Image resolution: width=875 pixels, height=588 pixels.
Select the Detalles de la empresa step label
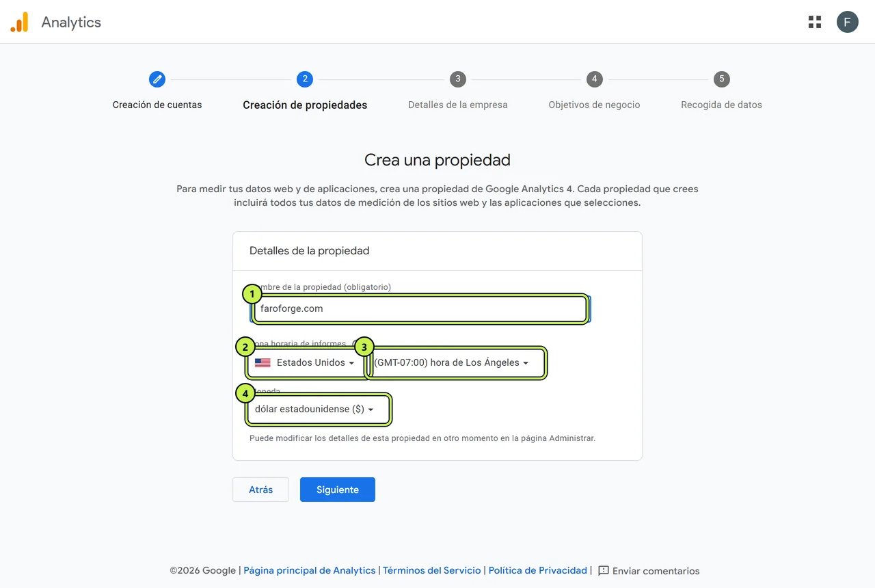coord(458,105)
